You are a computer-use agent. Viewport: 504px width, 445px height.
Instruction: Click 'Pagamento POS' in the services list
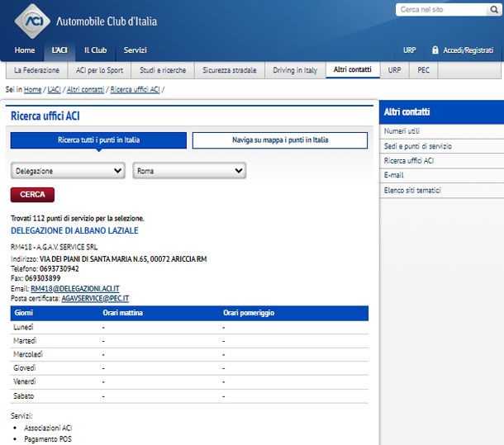click(x=48, y=439)
